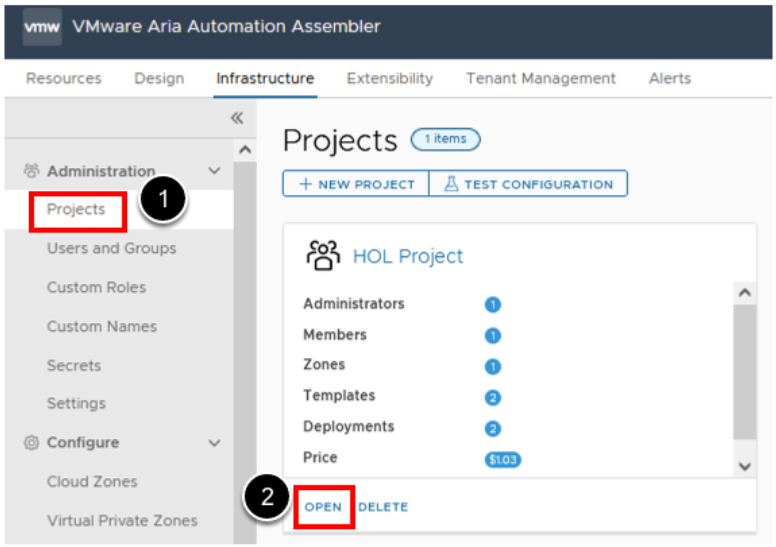This screenshot has width=776, height=547.
Task: Click the Administrators count badge
Action: coord(492,304)
